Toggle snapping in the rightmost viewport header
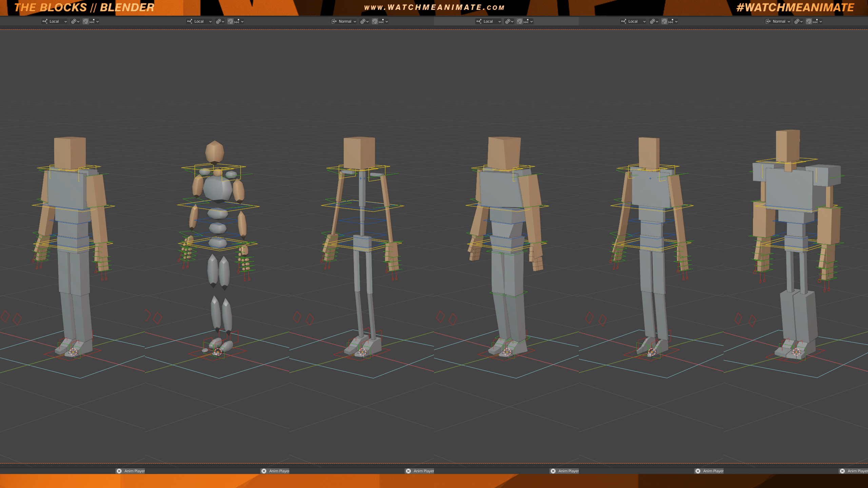This screenshot has width=868, height=488. click(x=809, y=21)
